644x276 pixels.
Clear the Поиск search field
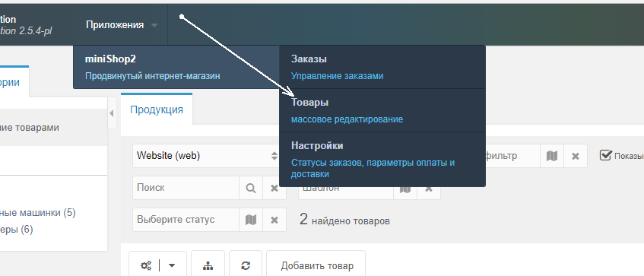pos(274,188)
